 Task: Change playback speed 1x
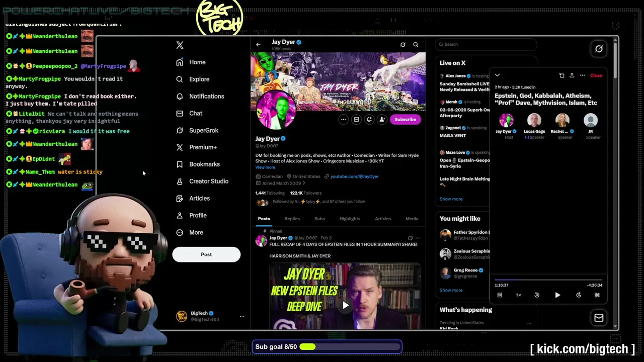point(518,296)
